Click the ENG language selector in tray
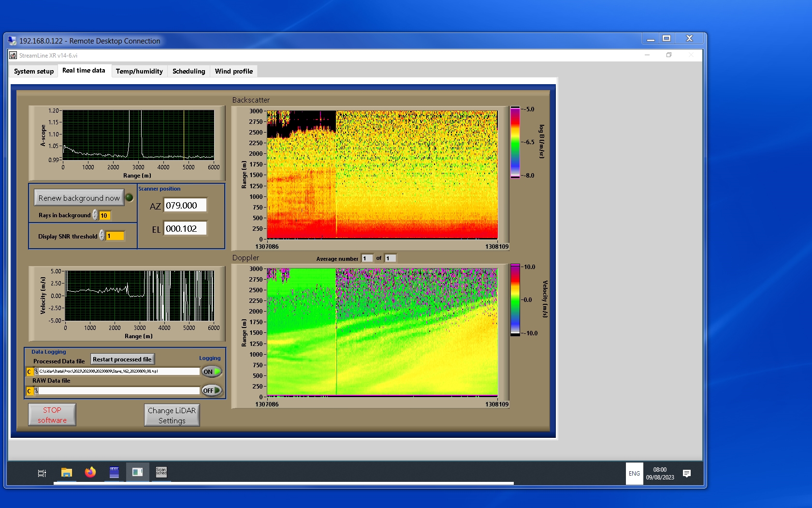812x508 pixels. tap(634, 473)
